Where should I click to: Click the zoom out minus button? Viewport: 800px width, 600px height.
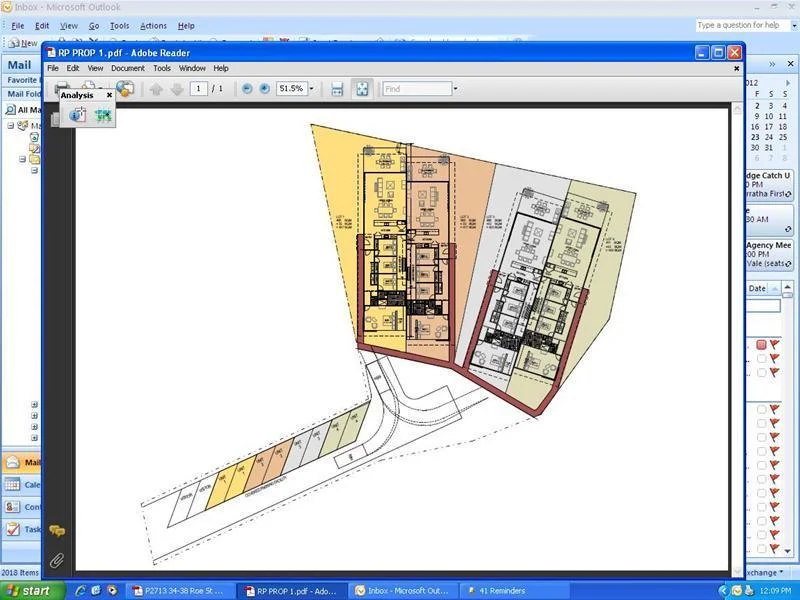[x=247, y=89]
